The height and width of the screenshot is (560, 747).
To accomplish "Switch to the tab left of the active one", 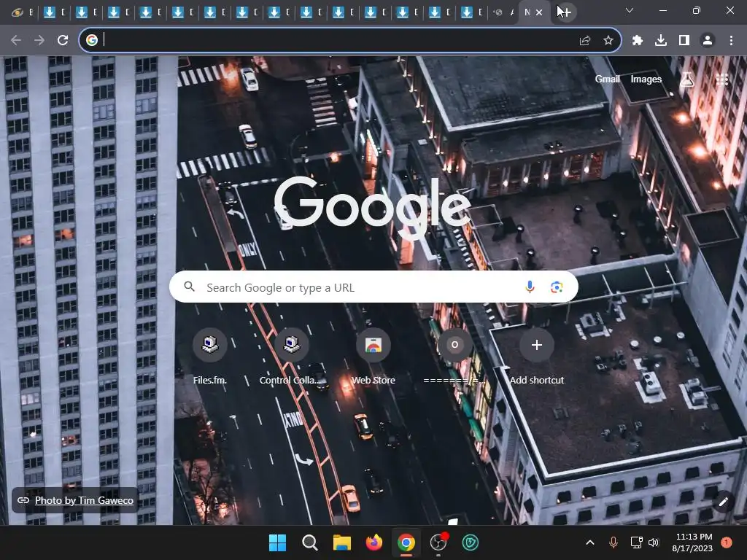I will tap(503, 12).
